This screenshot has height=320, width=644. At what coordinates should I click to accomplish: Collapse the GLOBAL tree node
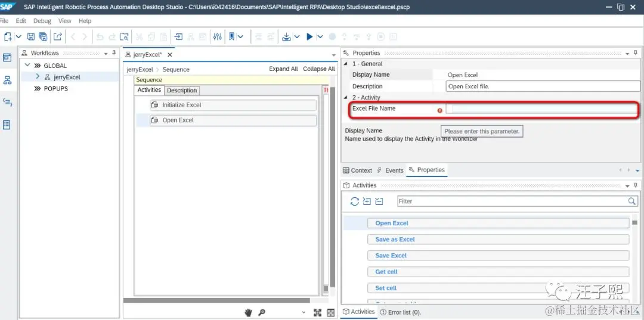(27, 65)
